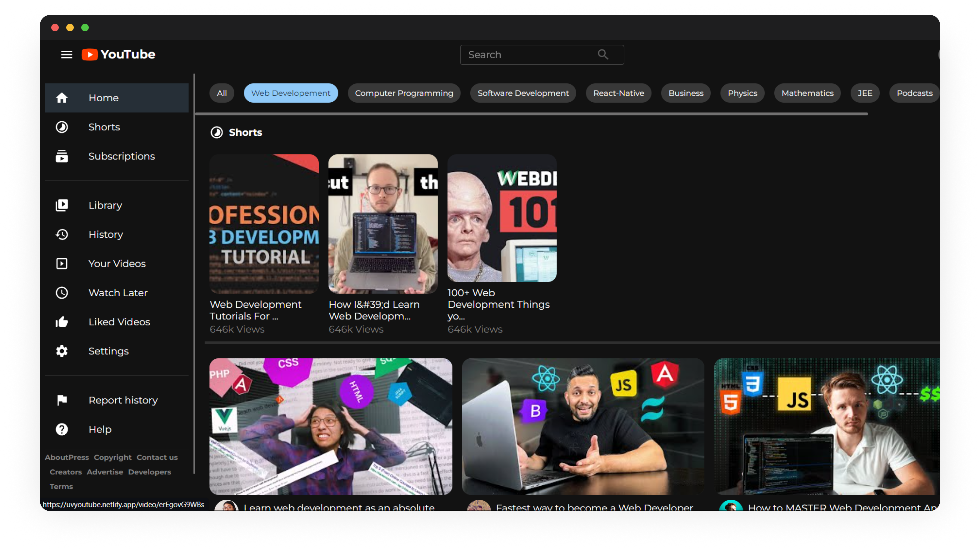
Task: Open channel avatar for Learn web development video
Action: [227, 505]
